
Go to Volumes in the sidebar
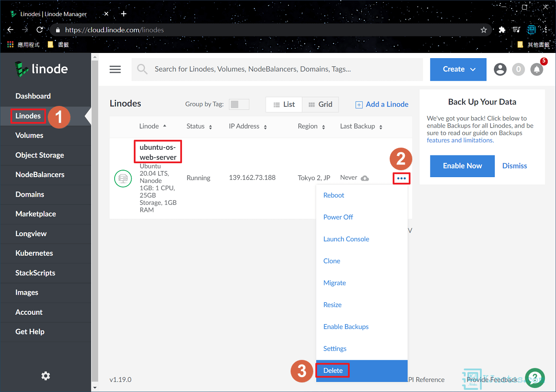(46, 135)
